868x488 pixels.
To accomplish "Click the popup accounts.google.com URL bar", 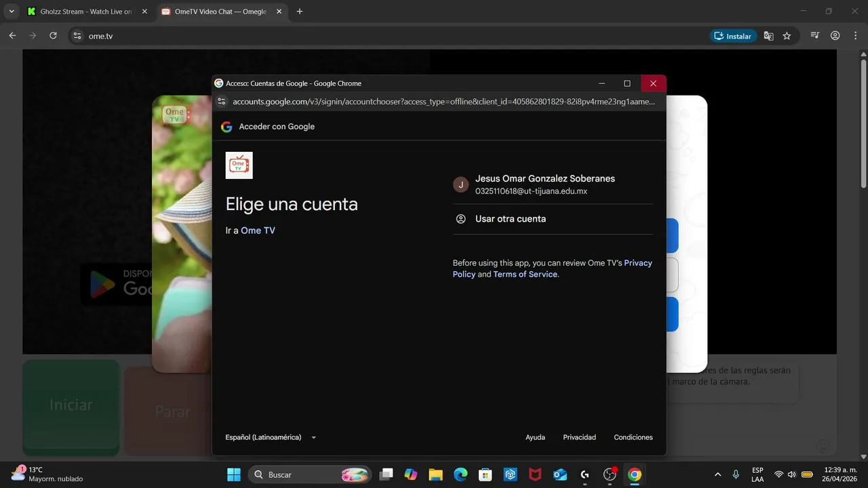I will pos(443,102).
